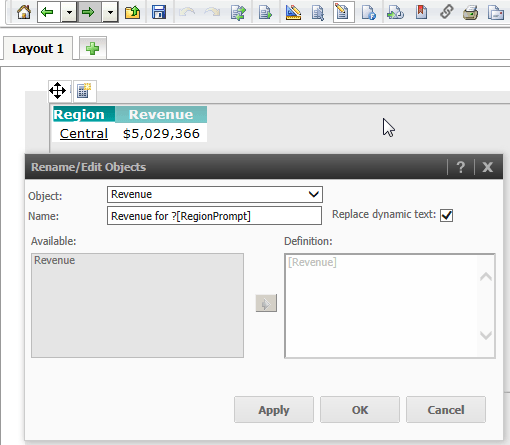
Task: Select Revenue in the Available list
Action: 54,260
